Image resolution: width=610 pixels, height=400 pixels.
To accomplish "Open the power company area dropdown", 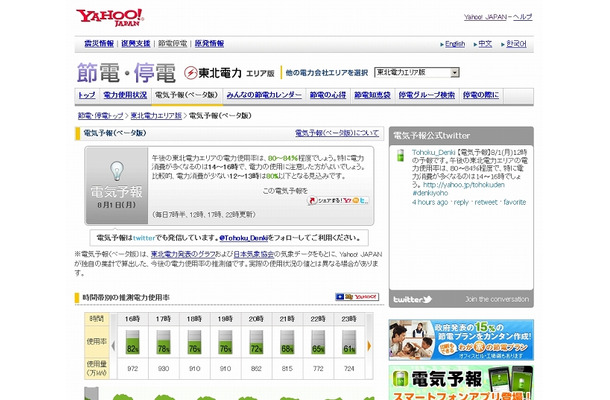I will tap(417, 72).
